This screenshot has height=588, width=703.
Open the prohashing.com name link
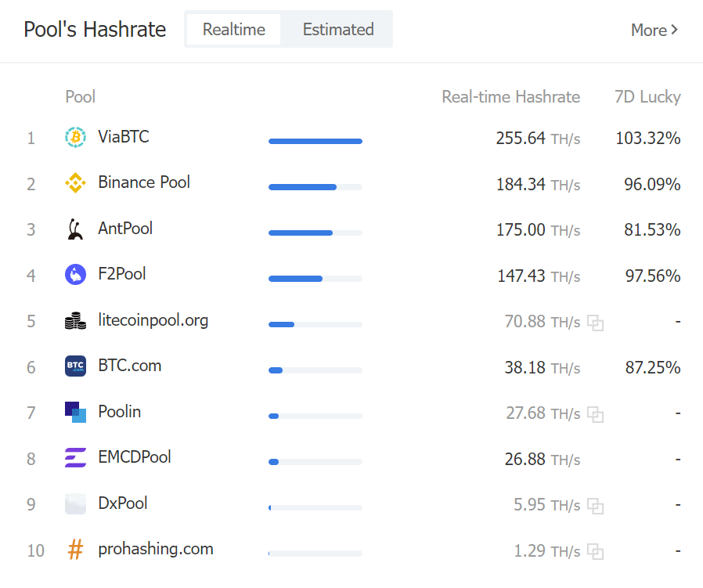[156, 549]
